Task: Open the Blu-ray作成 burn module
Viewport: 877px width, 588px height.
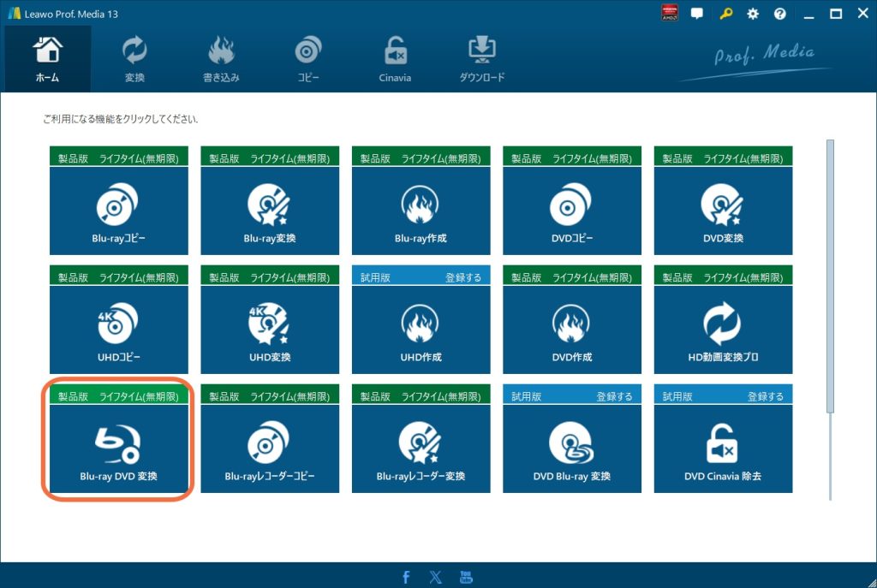Action: (421, 211)
